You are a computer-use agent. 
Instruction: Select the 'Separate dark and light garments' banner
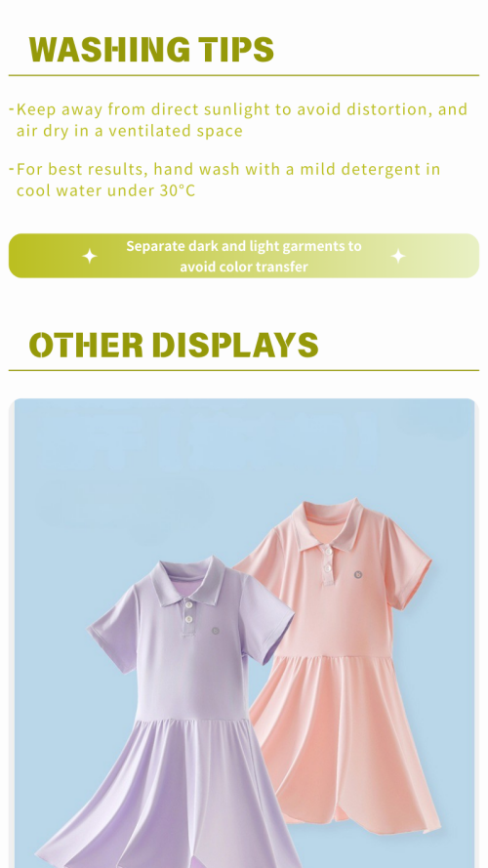[x=244, y=256]
